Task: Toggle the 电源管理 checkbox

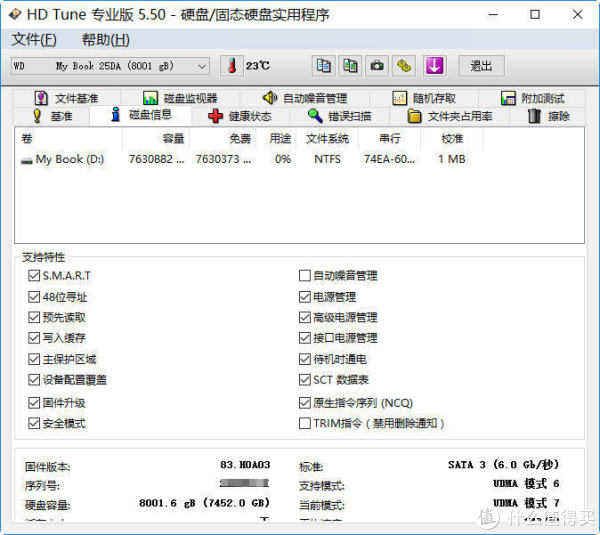Action: 305,297
